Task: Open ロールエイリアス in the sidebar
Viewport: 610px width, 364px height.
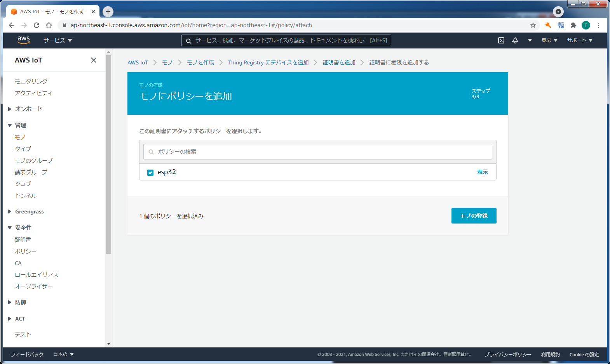Action: pos(37,275)
